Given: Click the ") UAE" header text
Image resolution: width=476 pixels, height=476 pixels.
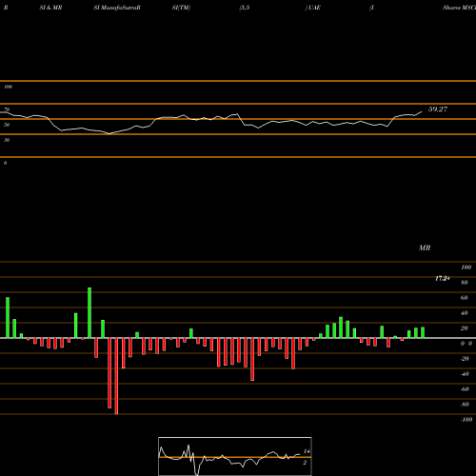Looking at the screenshot, I should [313, 8].
